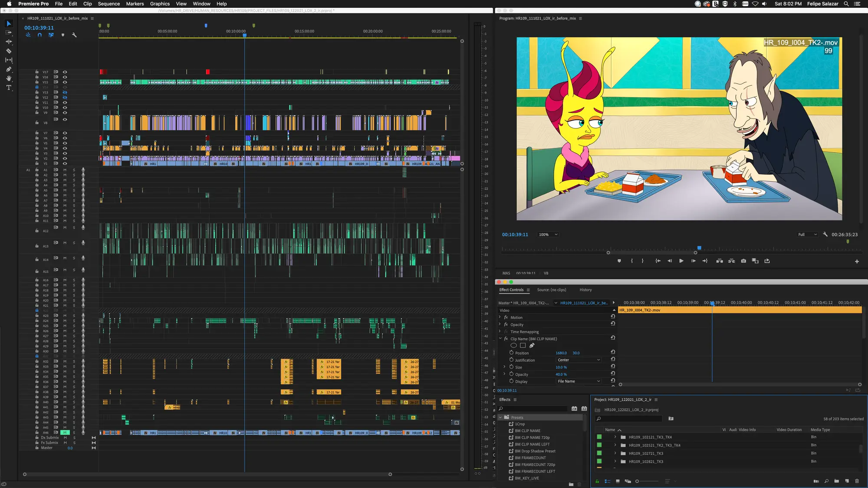Select the BM CLIP NAME preset
Image resolution: width=868 pixels, height=488 pixels.
(x=527, y=431)
